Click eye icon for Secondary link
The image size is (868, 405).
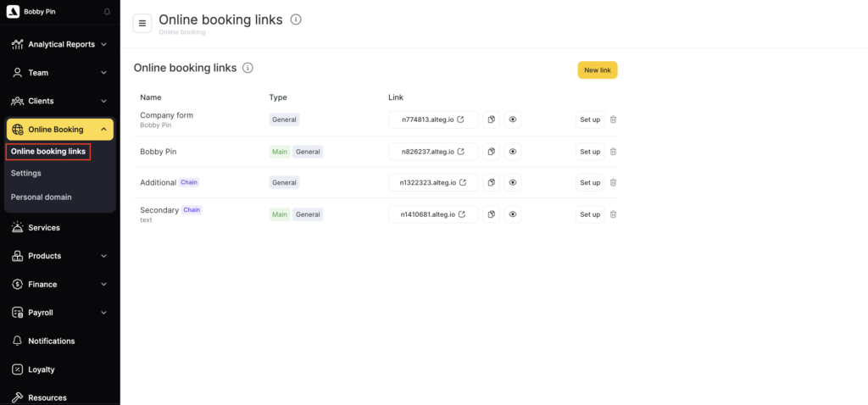(513, 214)
